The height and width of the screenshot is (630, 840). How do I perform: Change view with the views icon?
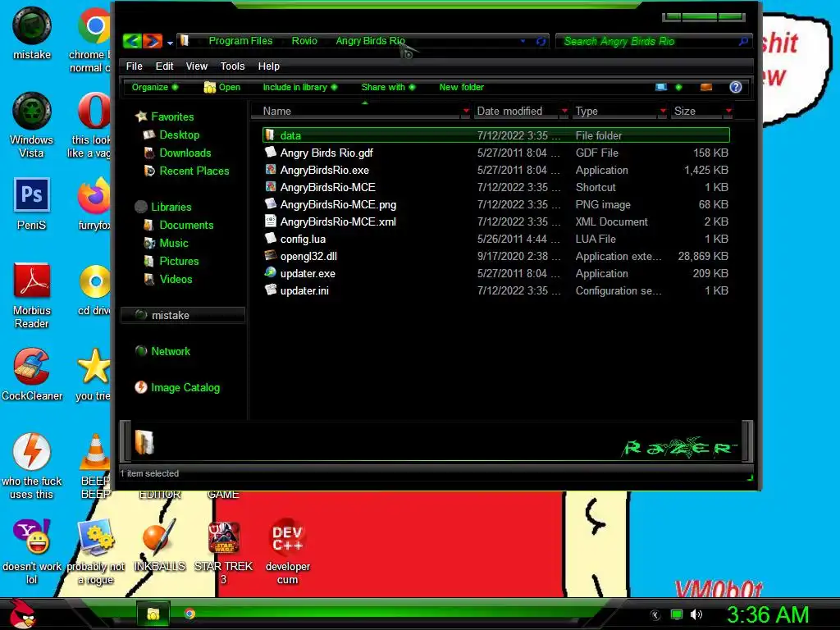[x=661, y=87]
